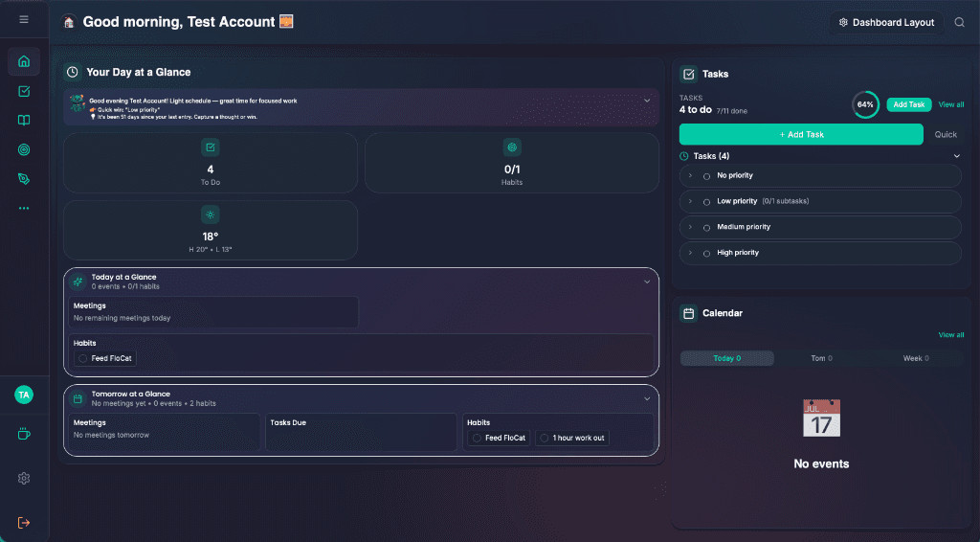980x542 pixels.
Task: Expand the No priority task row
Action: tap(690, 175)
